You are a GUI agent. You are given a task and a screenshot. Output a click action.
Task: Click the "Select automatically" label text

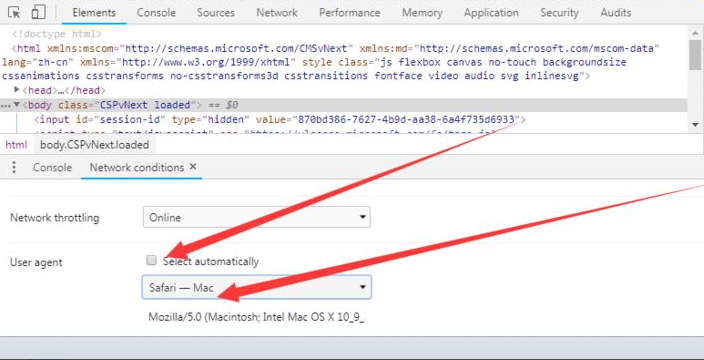coord(211,261)
